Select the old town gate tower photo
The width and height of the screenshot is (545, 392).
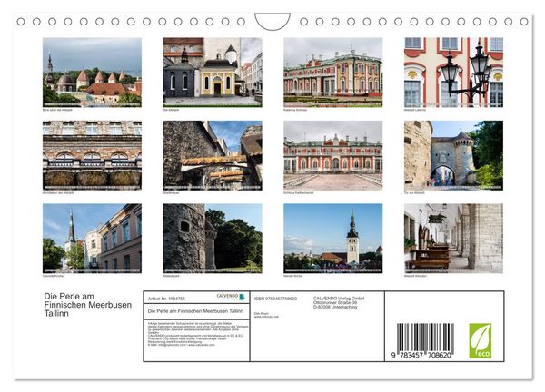tap(453, 155)
